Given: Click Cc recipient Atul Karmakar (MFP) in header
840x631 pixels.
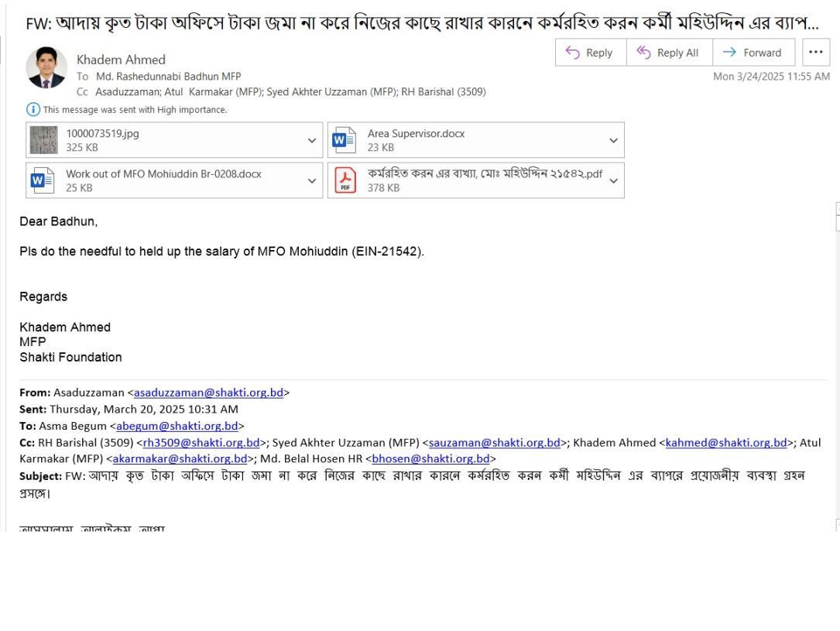Looking at the screenshot, I should pos(212,91).
